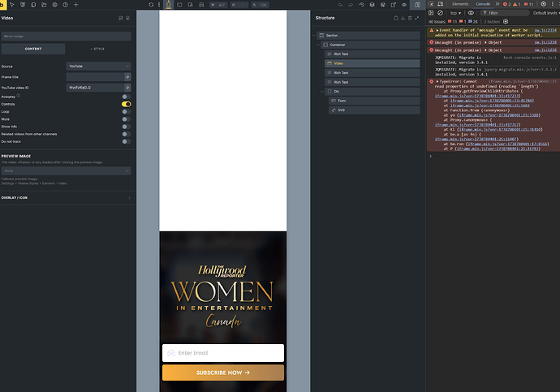
Task: Open the DevTools settings gear
Action: (543, 4)
